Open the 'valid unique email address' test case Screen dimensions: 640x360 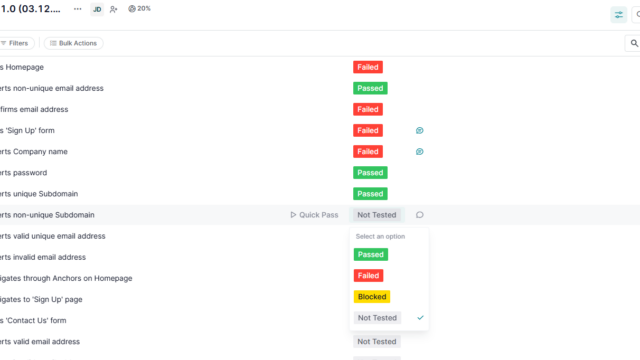[x=53, y=236]
